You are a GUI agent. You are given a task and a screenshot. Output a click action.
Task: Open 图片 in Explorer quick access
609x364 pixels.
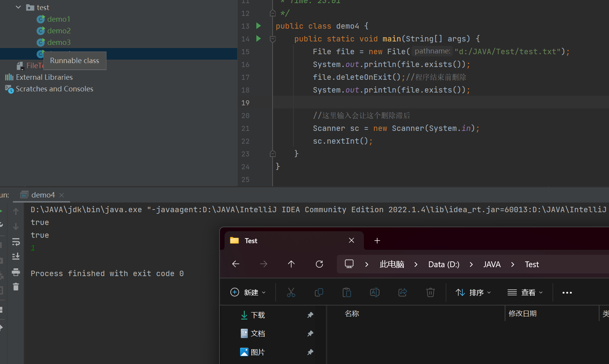coord(258,352)
